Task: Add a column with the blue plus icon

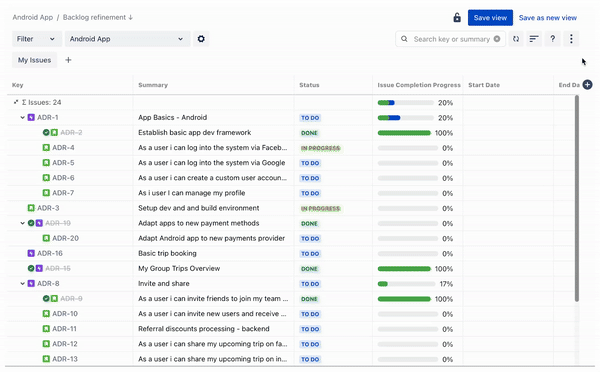Action: point(587,85)
